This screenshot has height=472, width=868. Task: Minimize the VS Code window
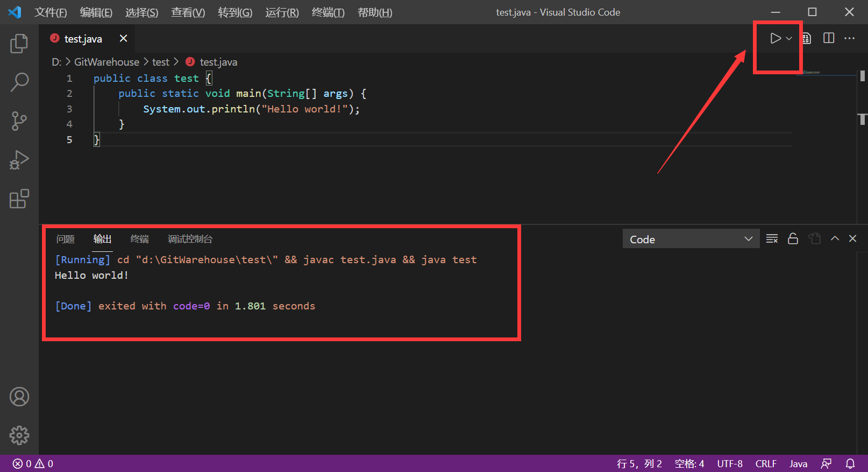[775, 12]
